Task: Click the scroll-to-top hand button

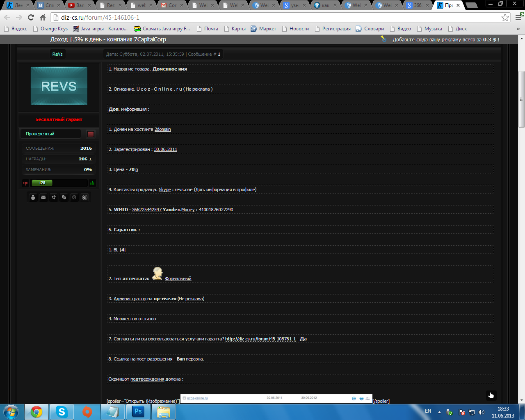Action: [x=491, y=395]
